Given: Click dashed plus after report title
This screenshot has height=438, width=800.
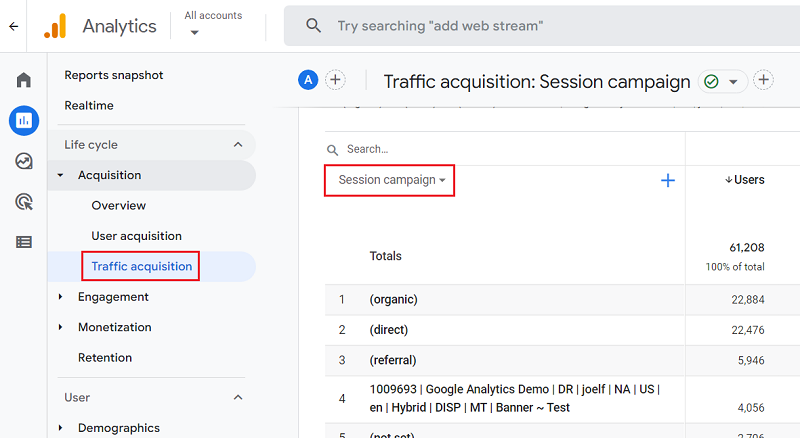Looking at the screenshot, I should 764,80.
